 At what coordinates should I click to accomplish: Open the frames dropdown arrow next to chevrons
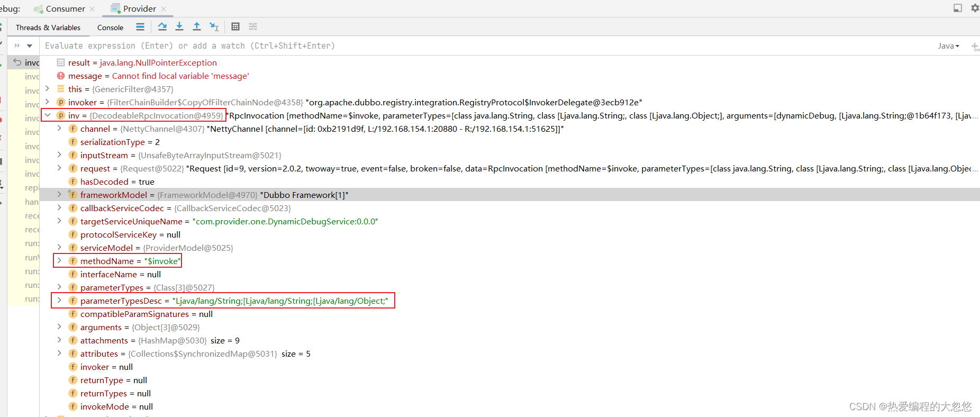30,46
